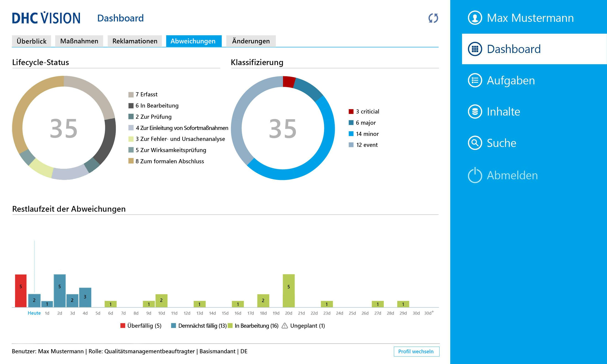Viewport: 607px width, 364px height.
Task: Open the Reklamationen tab
Action: (135, 41)
